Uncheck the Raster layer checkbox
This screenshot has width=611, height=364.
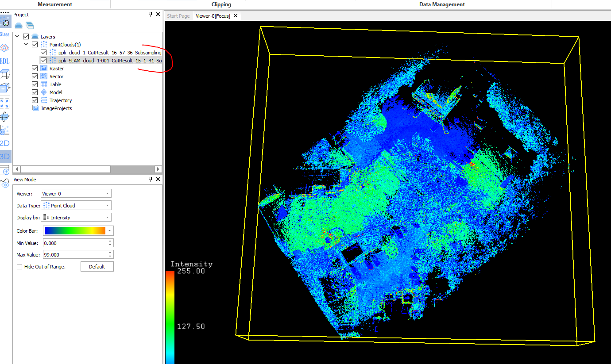click(x=35, y=69)
